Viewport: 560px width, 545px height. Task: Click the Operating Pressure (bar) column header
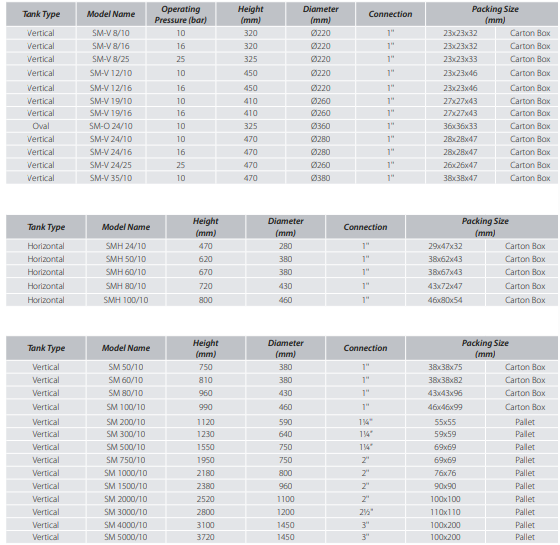tap(180, 14)
